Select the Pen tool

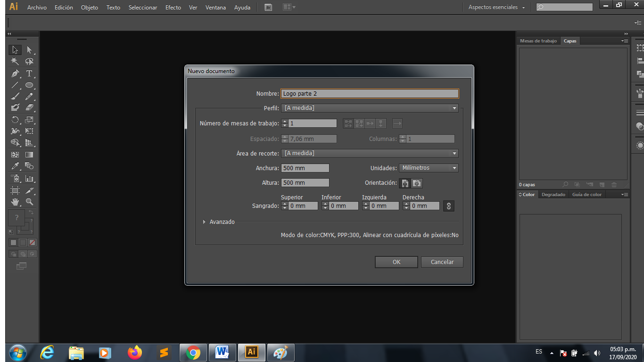pyautogui.click(x=15, y=74)
